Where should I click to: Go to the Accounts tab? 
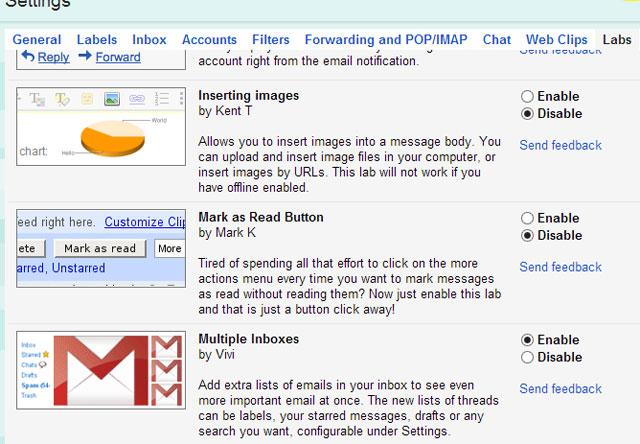(x=210, y=40)
